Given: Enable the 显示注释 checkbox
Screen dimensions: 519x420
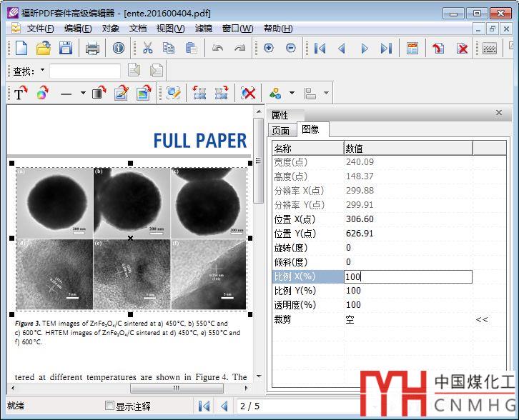Looking at the screenshot, I should click(109, 406).
